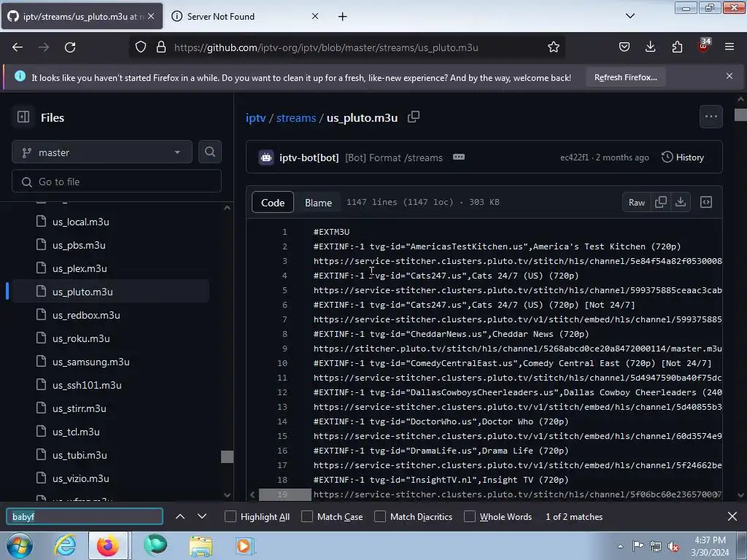Image resolution: width=747 pixels, height=560 pixels.
Task: Reload the page with the refresh icon
Action: 70,47
